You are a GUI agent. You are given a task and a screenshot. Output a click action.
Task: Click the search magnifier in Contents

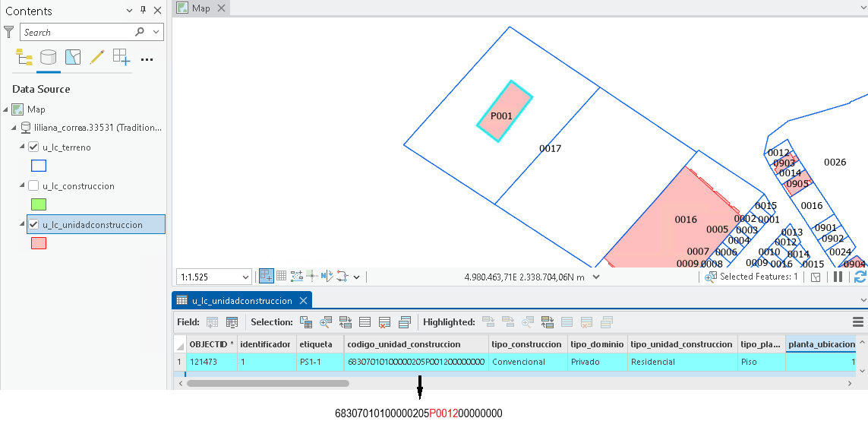pyautogui.click(x=140, y=32)
